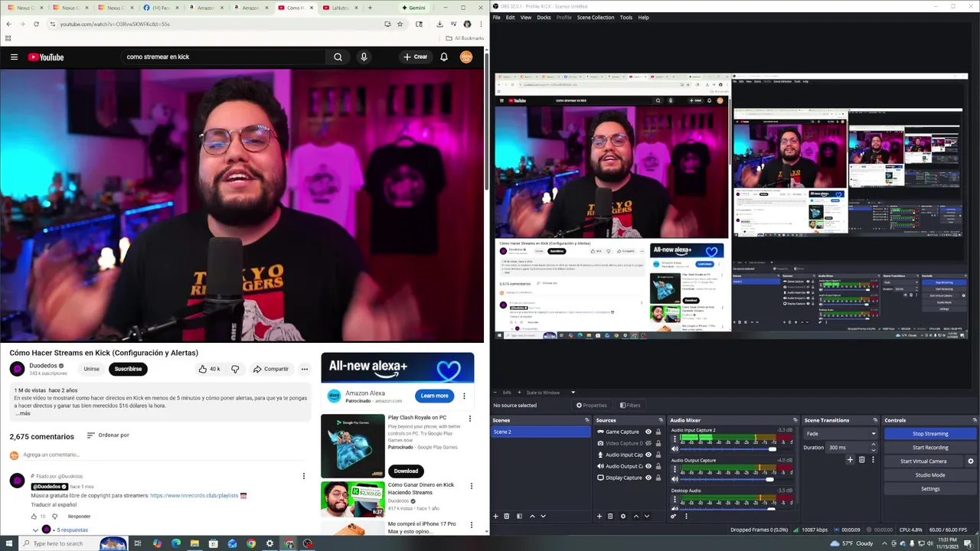Screen dimensions: 980x551
Task: Toggle Audio Input Capture source visibility eye
Action: tap(648, 455)
